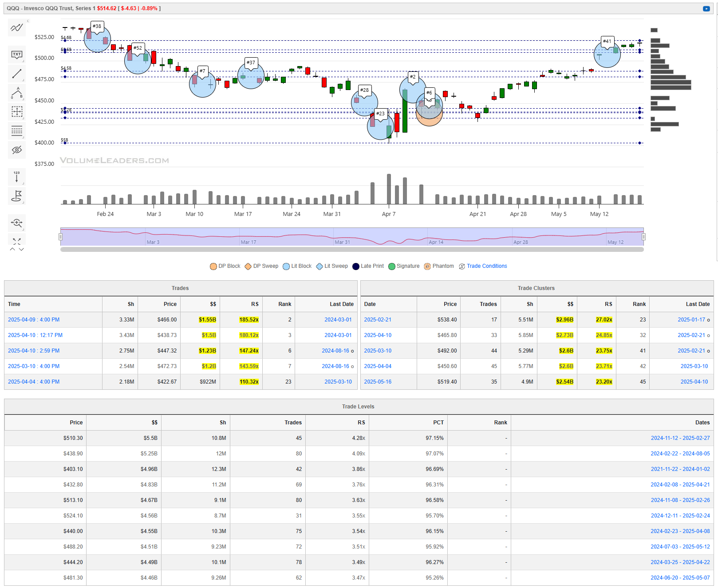The image size is (718, 588).
Task: Open dates 2024-11-12 - 2025-02-27 link
Action: pyautogui.click(x=680, y=438)
